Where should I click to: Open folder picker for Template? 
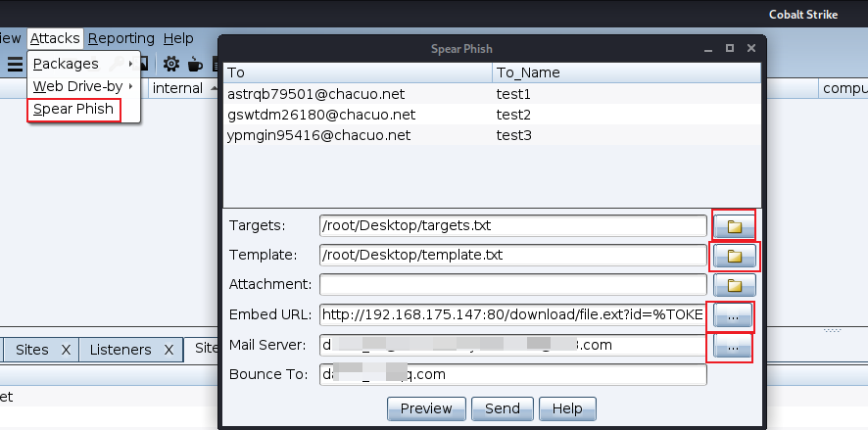pos(734,257)
